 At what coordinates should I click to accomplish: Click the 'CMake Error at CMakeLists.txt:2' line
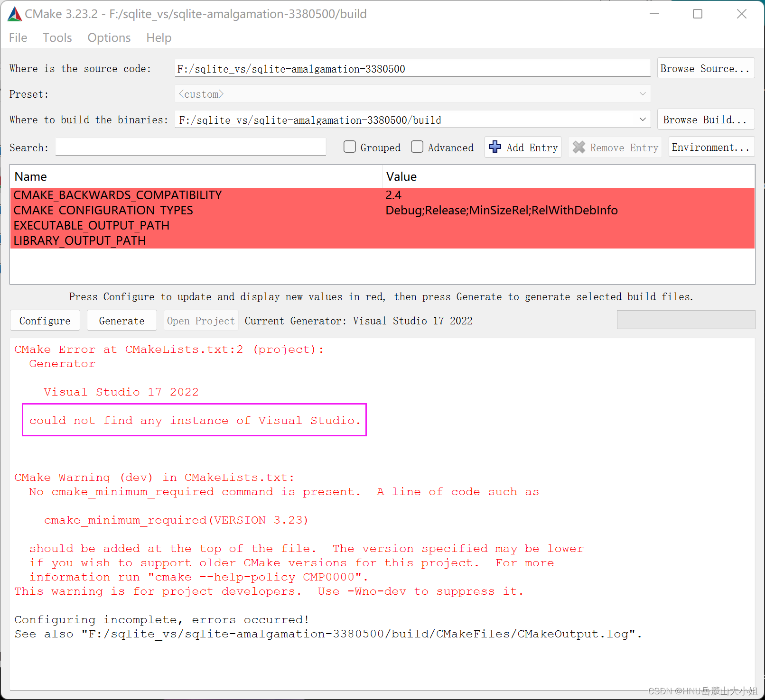coord(169,350)
